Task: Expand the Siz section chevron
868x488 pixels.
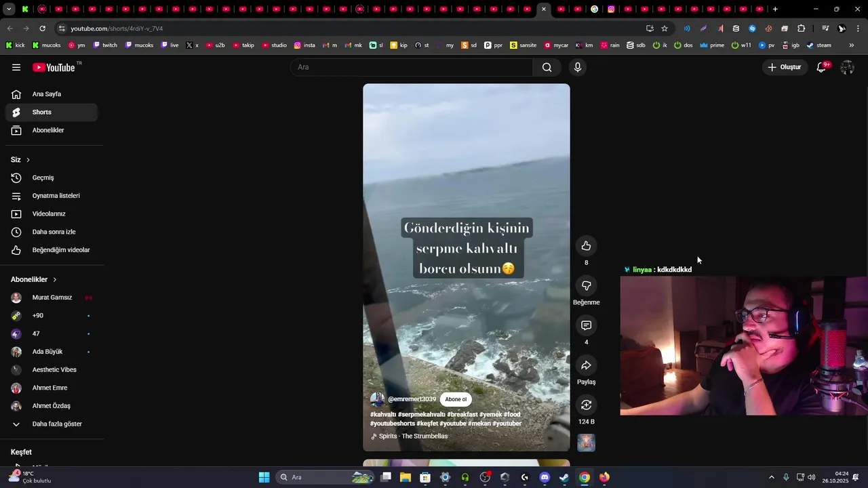Action: (x=28, y=160)
